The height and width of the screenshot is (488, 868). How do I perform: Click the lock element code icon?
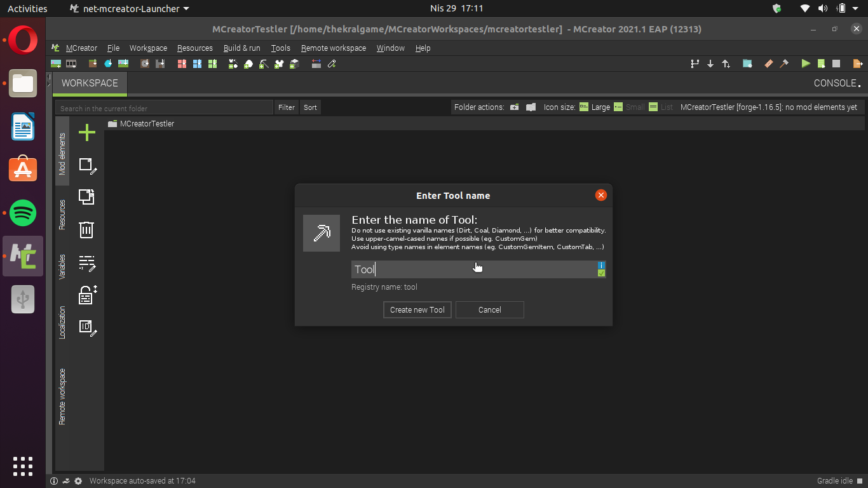click(87, 295)
